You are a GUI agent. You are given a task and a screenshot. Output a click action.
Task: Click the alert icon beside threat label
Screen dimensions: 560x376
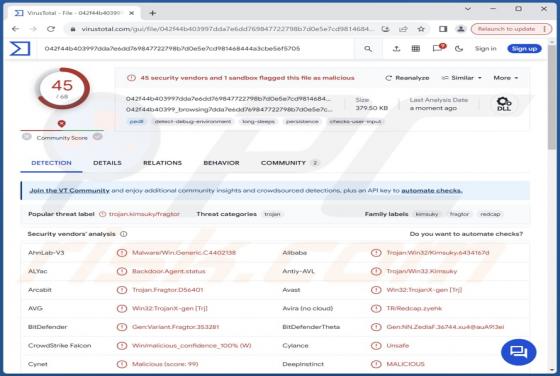point(102,214)
